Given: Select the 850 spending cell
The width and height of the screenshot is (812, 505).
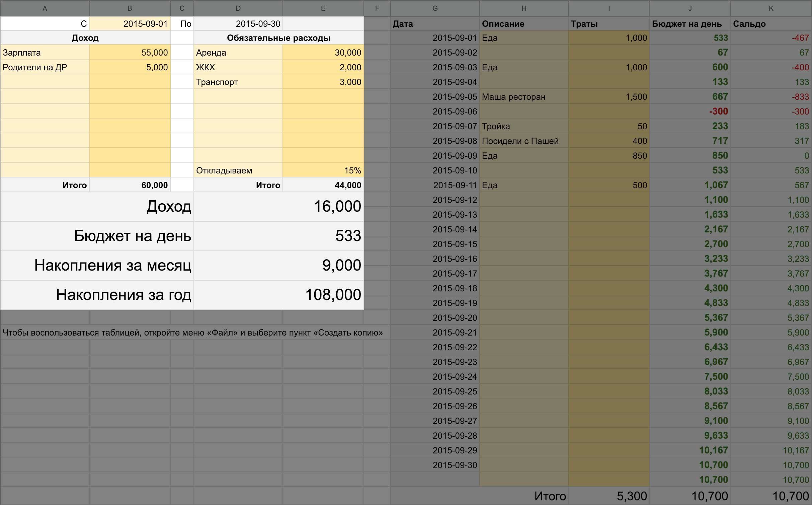Looking at the screenshot, I should pos(609,156).
